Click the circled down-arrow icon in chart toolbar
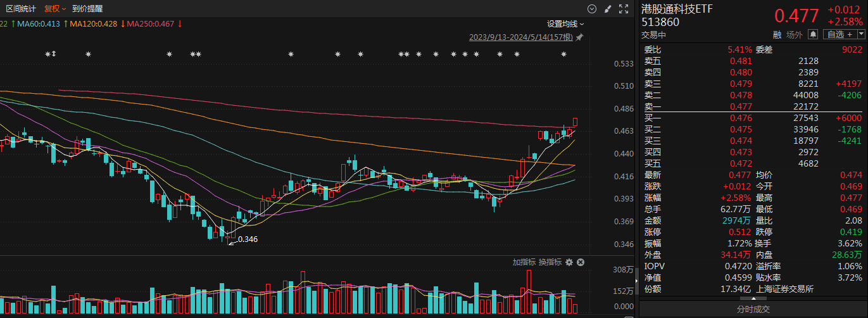Screen dimensions: 868x318 click(592, 9)
